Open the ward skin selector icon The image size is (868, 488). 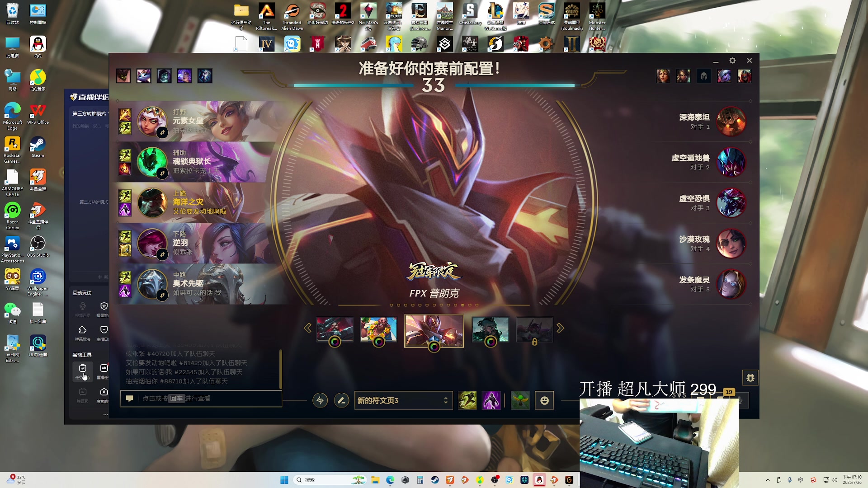click(520, 400)
